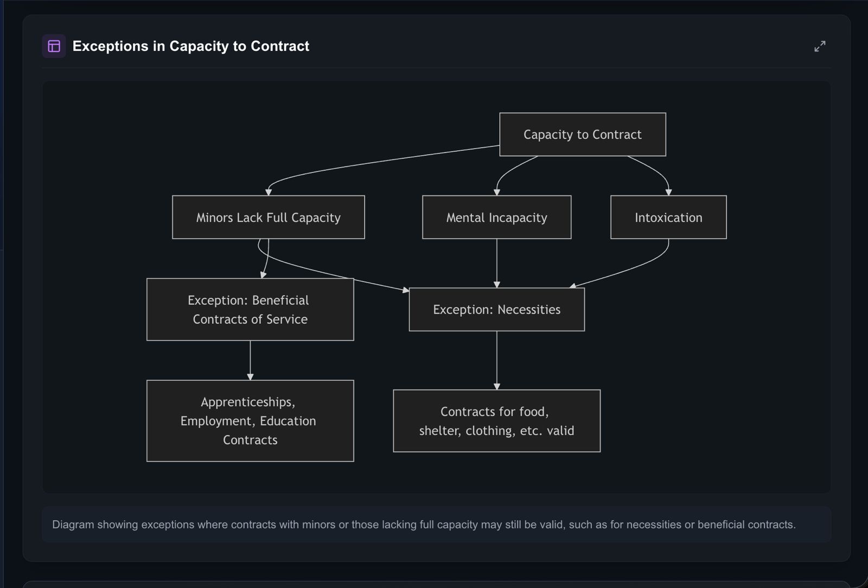Click the arrowhead entering top of 'Mental Incapacity'
This screenshot has width=868, height=588.
click(496, 192)
